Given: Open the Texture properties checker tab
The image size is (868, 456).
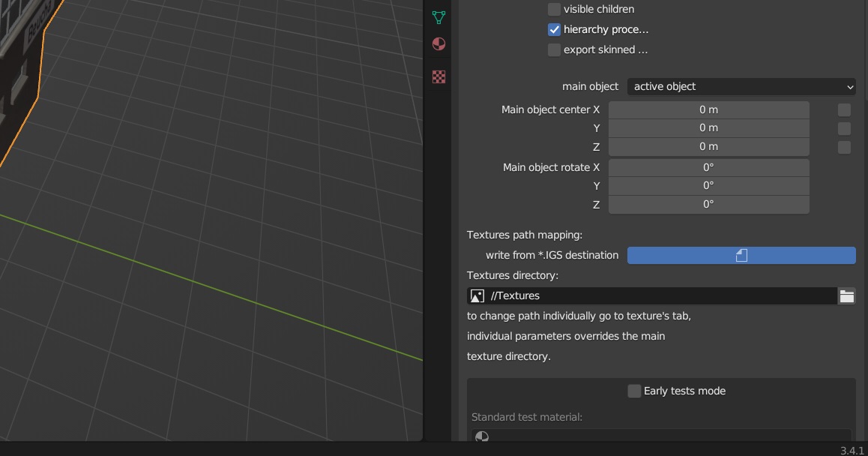Looking at the screenshot, I should pyautogui.click(x=439, y=76).
